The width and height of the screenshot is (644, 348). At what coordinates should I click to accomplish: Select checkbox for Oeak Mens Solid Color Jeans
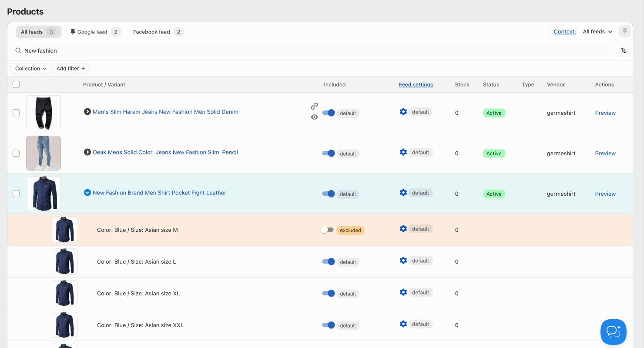tap(16, 153)
